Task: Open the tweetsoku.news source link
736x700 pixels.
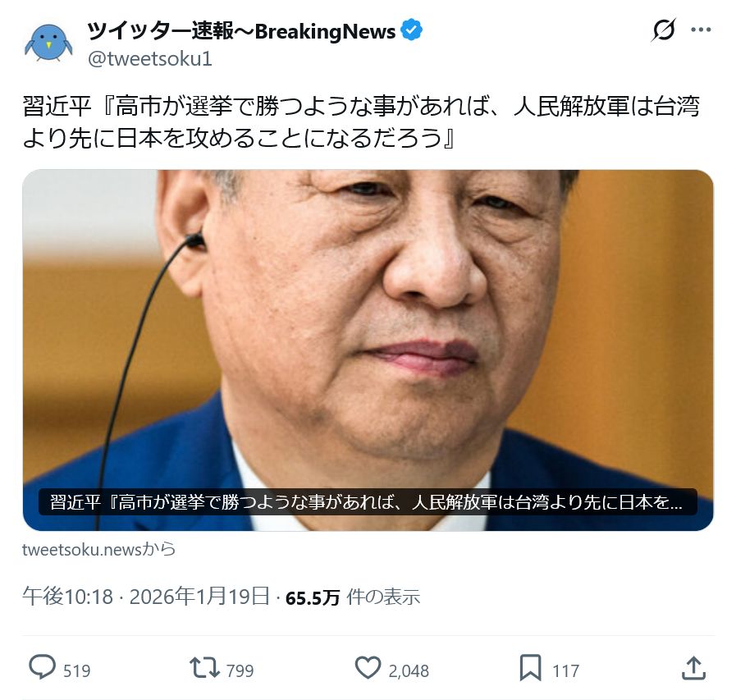Action: (99, 549)
